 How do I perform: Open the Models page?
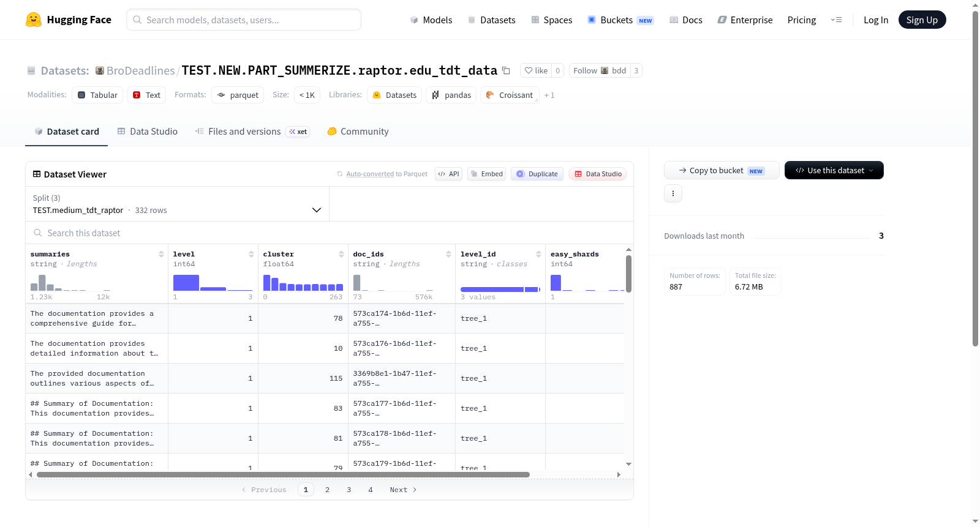coord(431,20)
